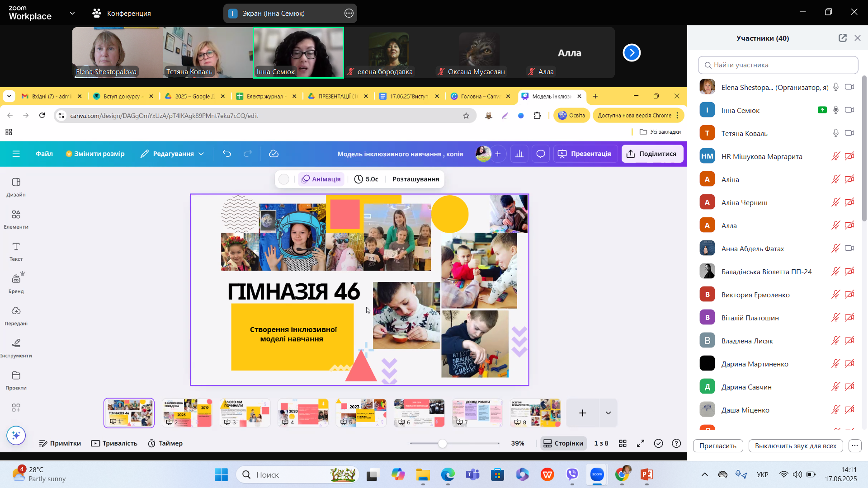This screenshot has height=488, width=868.
Task: Click the zoom level slider handle
Action: [x=443, y=443]
